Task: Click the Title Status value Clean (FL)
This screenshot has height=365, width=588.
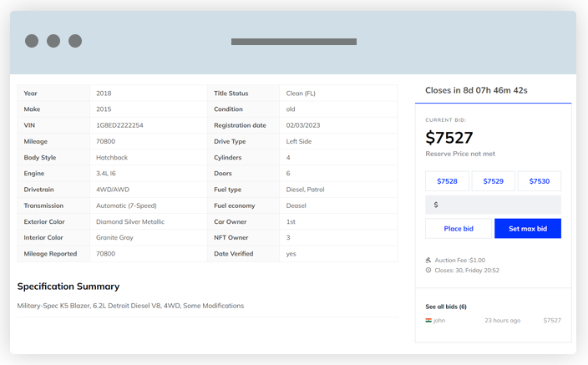Action: coord(301,94)
